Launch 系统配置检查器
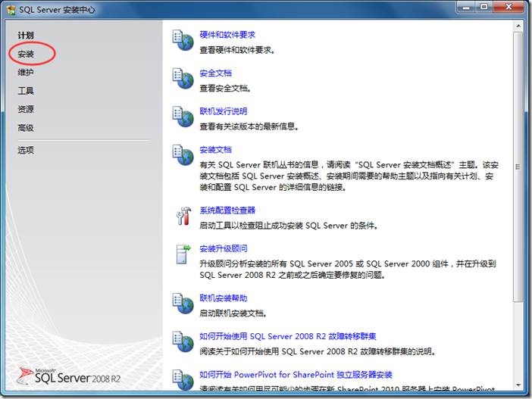The width and height of the screenshot is (532, 399). 227,210
